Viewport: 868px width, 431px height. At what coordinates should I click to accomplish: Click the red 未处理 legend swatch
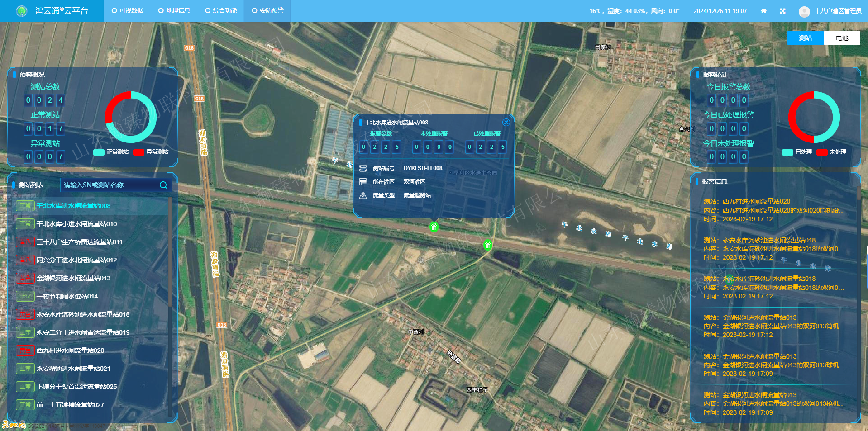coord(822,152)
